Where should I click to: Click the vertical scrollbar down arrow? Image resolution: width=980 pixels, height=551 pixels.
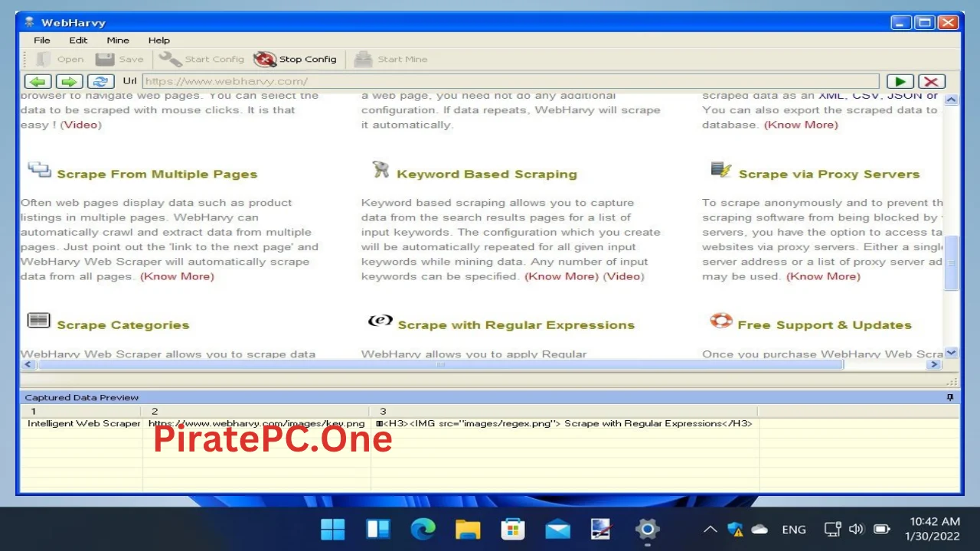coord(951,353)
